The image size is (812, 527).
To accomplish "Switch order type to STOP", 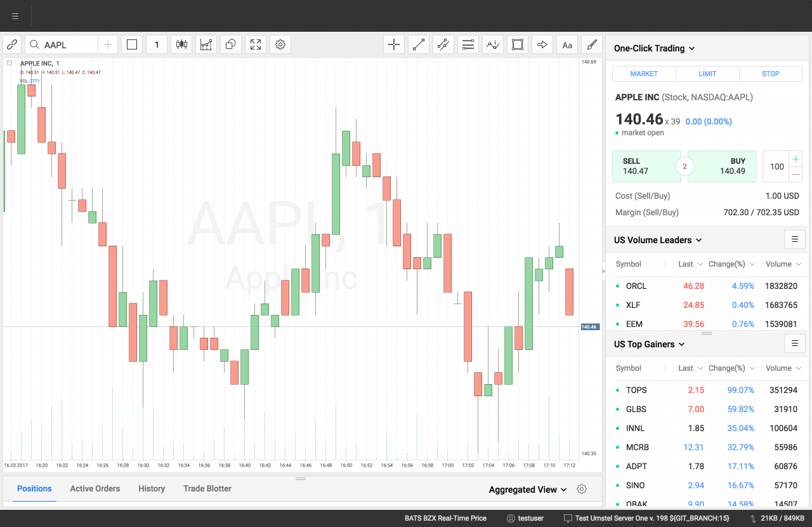I will coord(770,74).
